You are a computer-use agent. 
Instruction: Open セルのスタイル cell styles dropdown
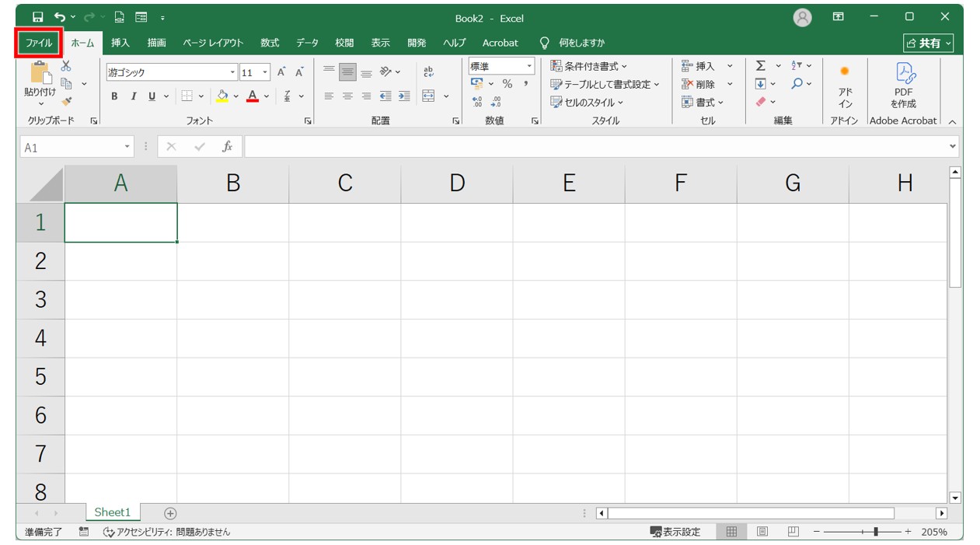tap(587, 102)
